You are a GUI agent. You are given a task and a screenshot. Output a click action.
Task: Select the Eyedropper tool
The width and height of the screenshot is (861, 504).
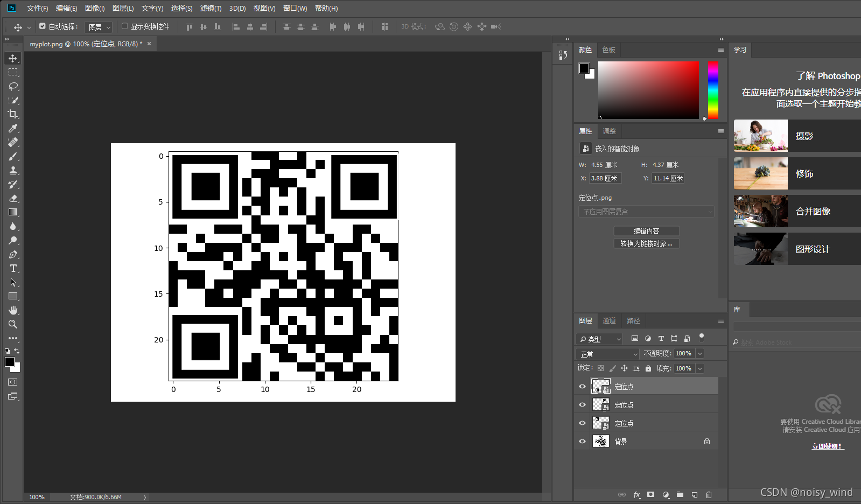pos(13,128)
